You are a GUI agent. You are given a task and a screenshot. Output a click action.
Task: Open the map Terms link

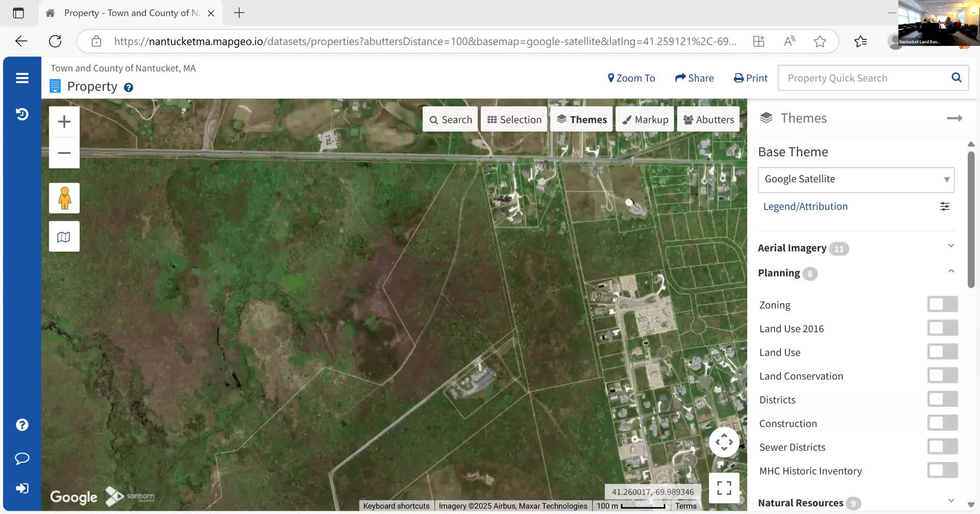685,506
